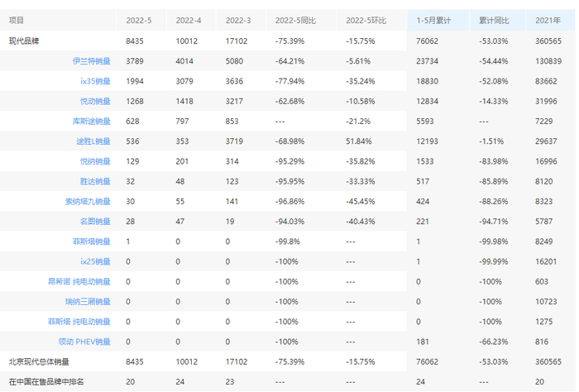Select value 1268 in 悦动 row
The image size is (579, 392).
(135, 101)
